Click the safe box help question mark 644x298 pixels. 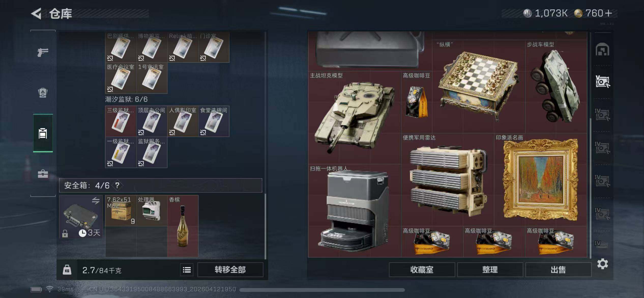[x=117, y=185]
